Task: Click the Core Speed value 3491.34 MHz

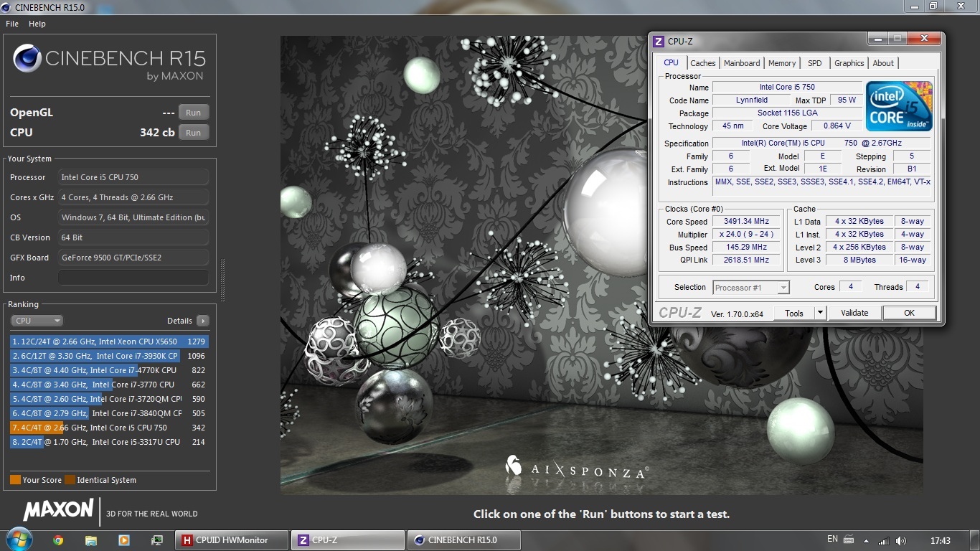Action: [x=746, y=222]
